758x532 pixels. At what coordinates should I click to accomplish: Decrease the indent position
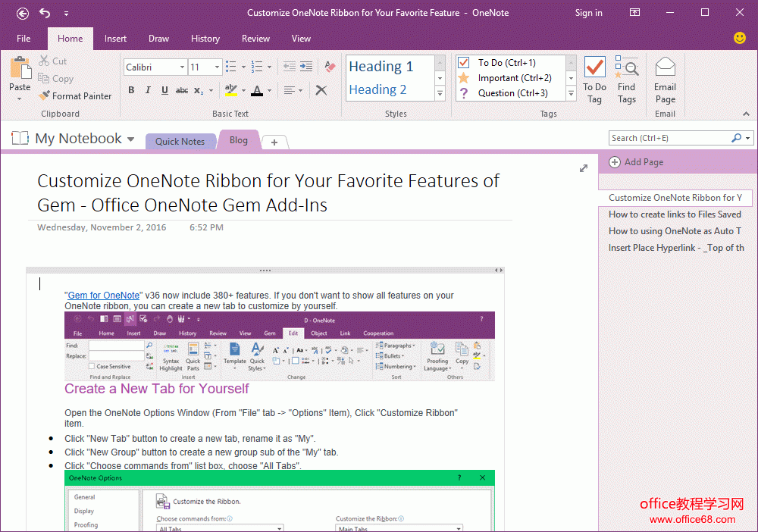(290, 67)
